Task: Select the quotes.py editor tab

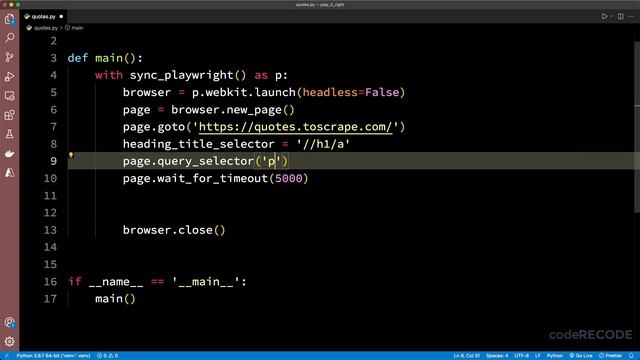Action: (44, 17)
